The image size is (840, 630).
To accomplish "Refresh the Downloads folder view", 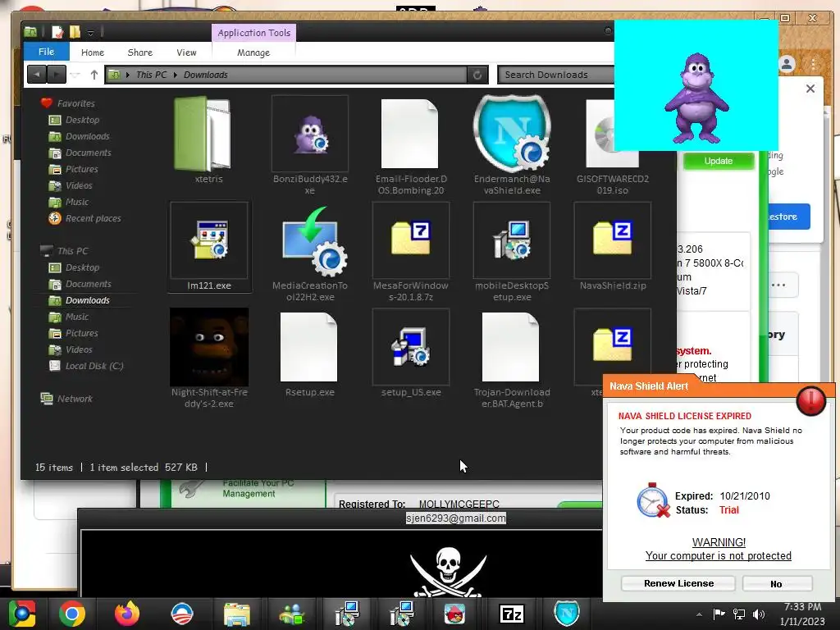I will [477, 75].
